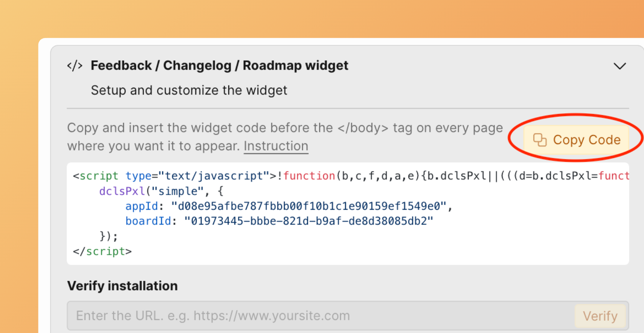
Task: Click the code brackets icon beside the widget title
Action: (75, 66)
